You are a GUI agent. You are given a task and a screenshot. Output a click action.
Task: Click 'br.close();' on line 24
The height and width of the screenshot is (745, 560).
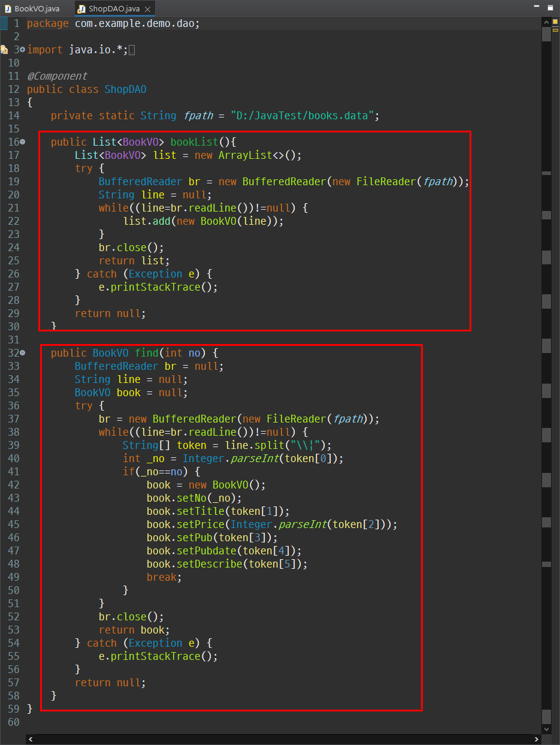coord(131,248)
